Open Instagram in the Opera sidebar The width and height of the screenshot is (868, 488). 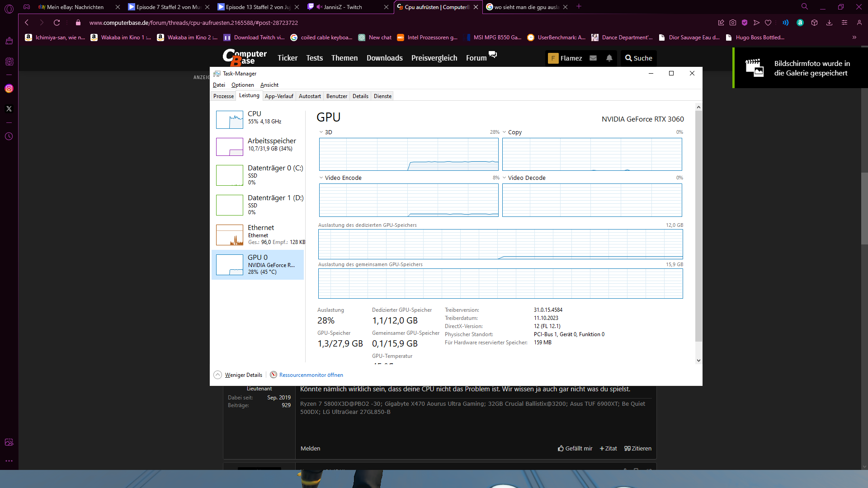click(9, 89)
